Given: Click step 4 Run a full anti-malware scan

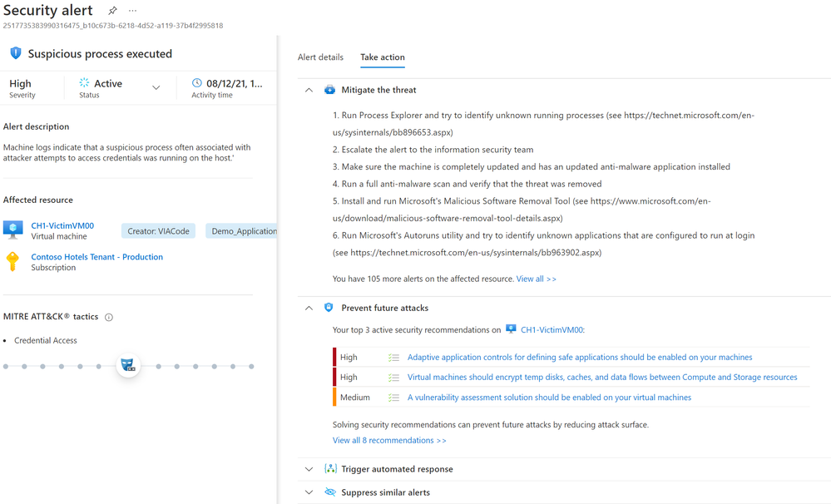Looking at the screenshot, I should point(467,184).
